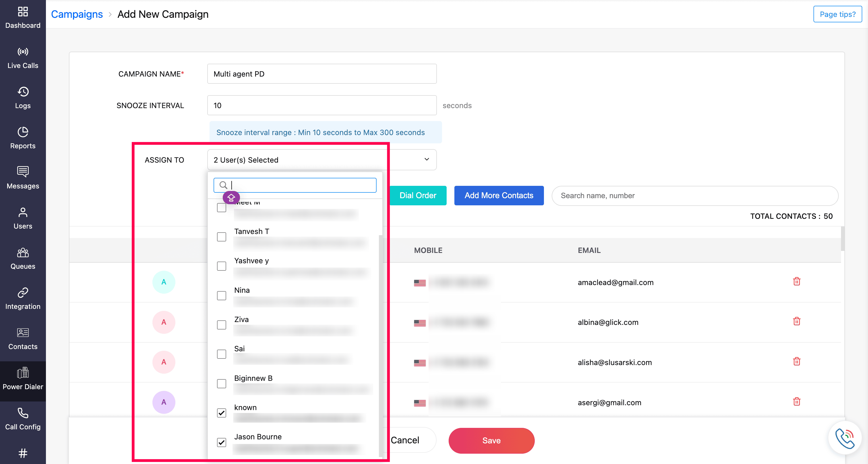868x464 pixels.
Task: Click the floating phone dialer icon
Action: (845, 438)
